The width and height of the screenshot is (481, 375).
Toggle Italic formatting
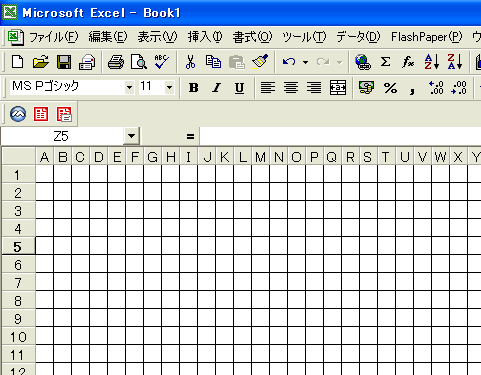coord(216,88)
